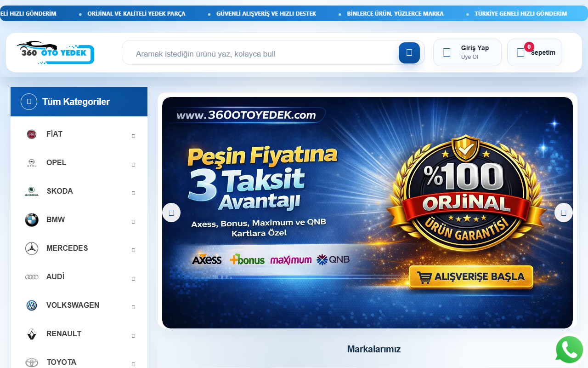The width and height of the screenshot is (588, 368).
Task: Click the search button icon
Action: tap(409, 52)
